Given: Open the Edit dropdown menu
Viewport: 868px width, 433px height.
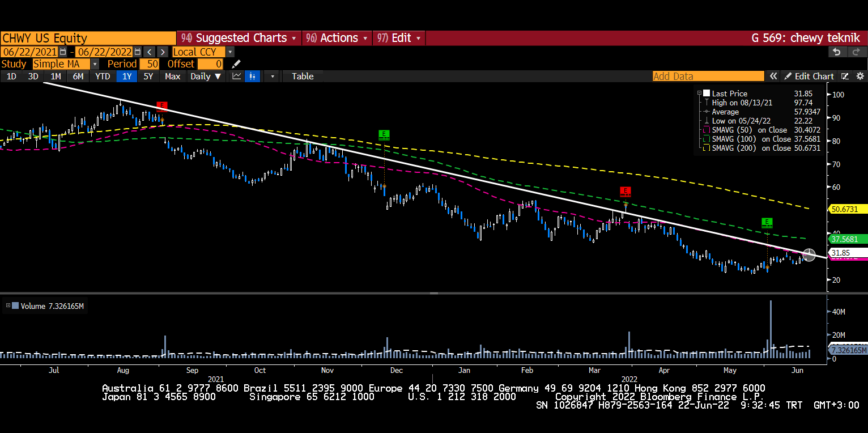Looking at the screenshot, I should pyautogui.click(x=399, y=38).
